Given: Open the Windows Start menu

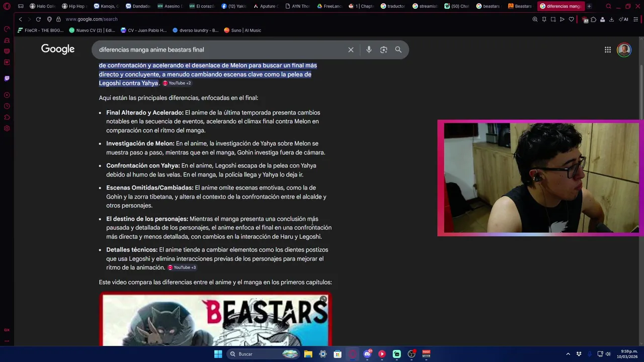Looking at the screenshot, I should click(x=218, y=354).
